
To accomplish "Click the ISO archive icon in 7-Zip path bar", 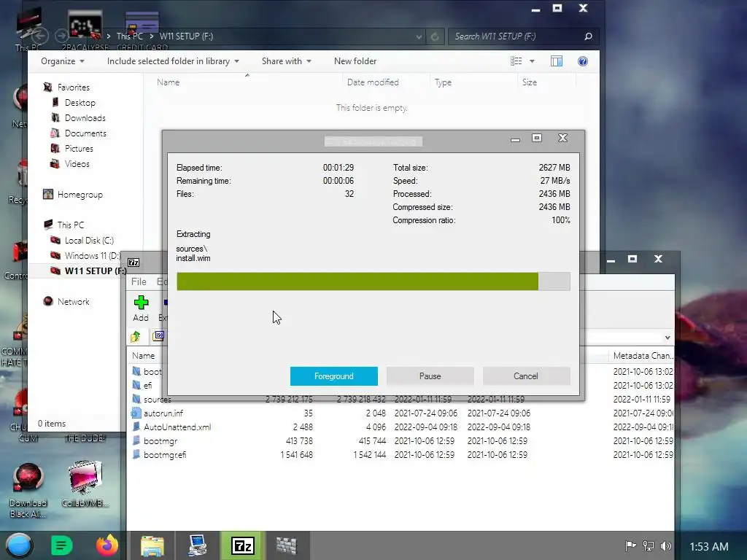I will [158, 336].
